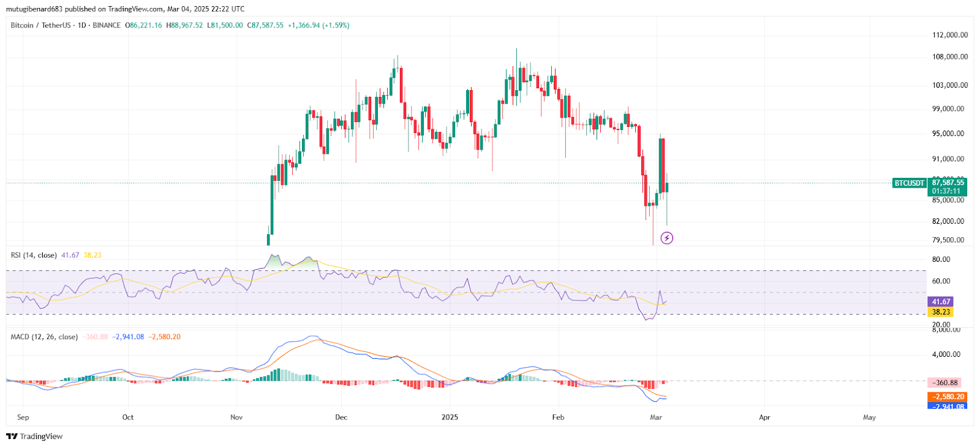Viewport: 980px width, 447px height.
Task: Click the blue −2,941.08 tag on MACD axis
Action: point(948,406)
